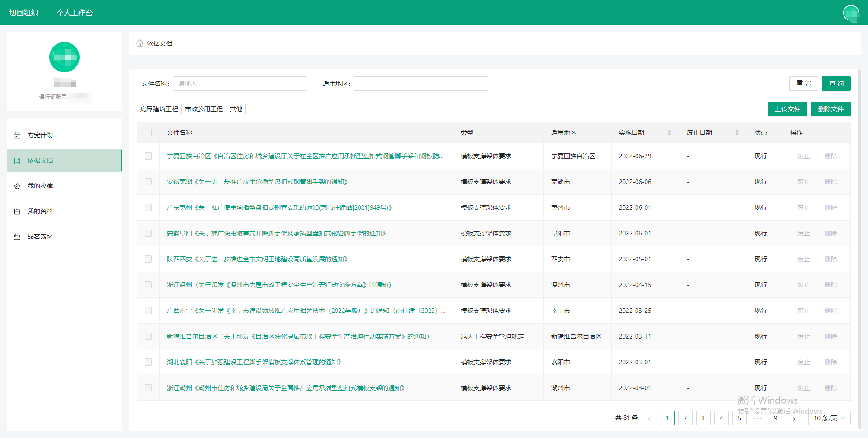Screen dimensions: 868x438
Task: Expand the pagination ellipsis to jump pages
Action: [758, 418]
